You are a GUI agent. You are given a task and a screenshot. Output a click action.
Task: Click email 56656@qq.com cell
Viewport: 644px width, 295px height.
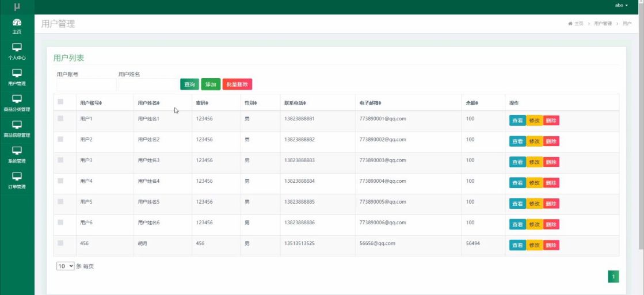377,243
